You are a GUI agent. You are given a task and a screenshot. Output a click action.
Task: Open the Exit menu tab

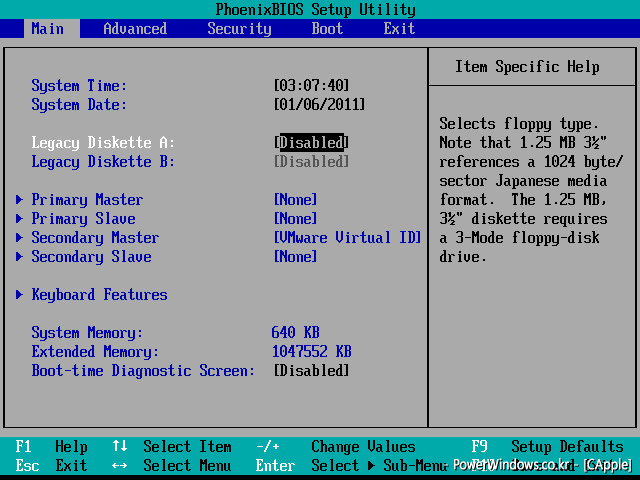pyautogui.click(x=399, y=29)
